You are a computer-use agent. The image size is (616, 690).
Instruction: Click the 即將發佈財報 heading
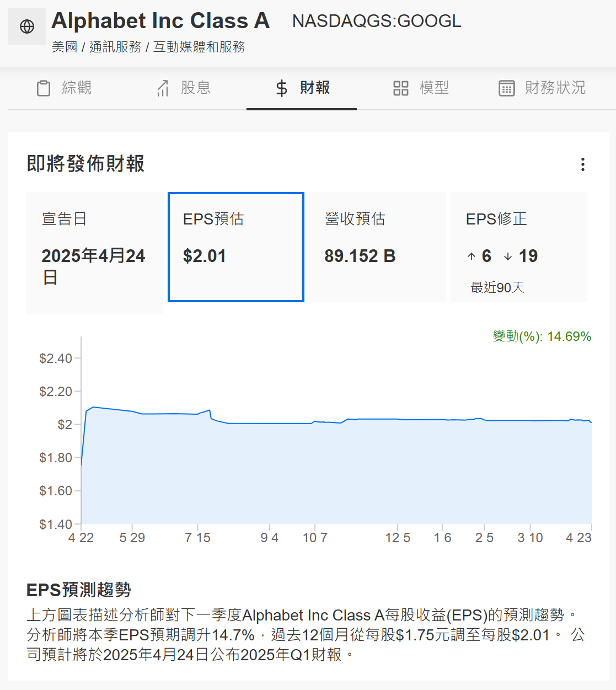coord(85,164)
